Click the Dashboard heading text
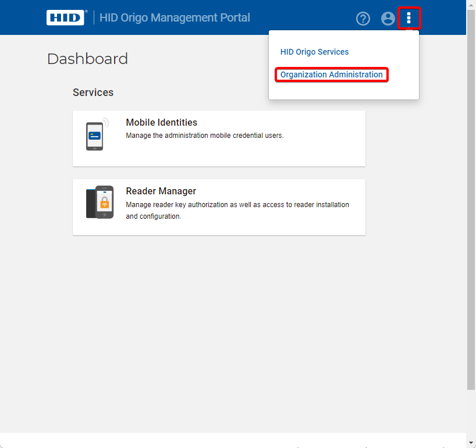 [x=87, y=59]
